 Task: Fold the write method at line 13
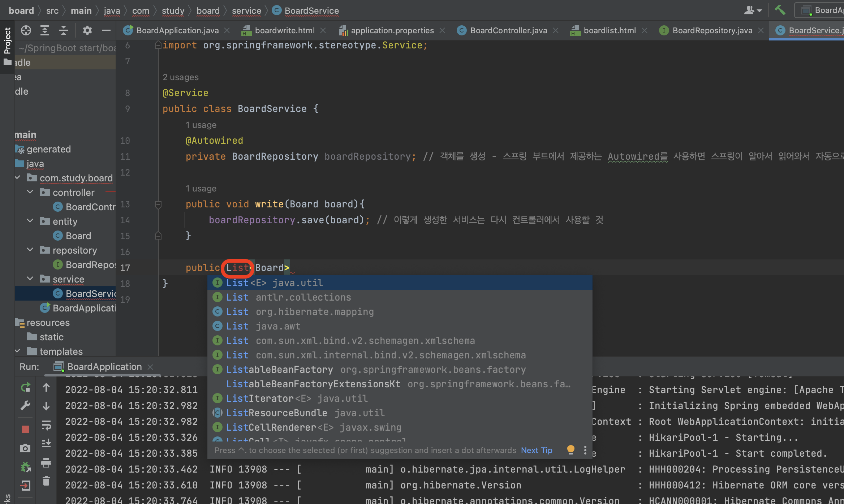pos(158,205)
